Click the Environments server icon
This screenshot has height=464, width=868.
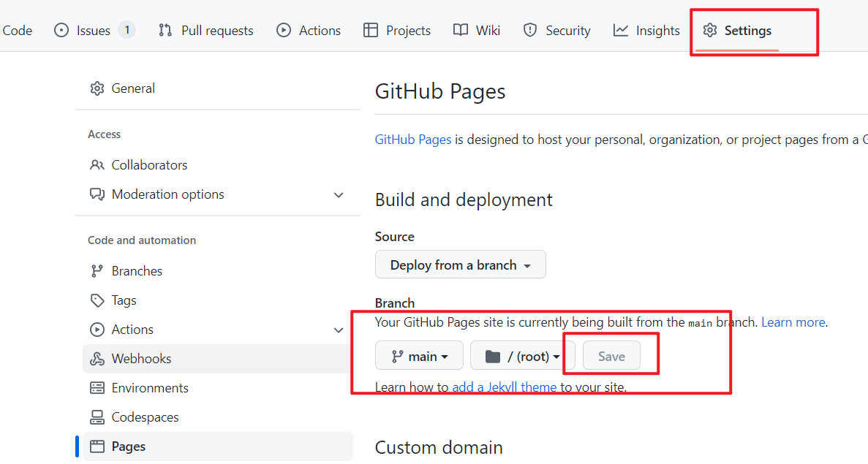pyautogui.click(x=97, y=388)
